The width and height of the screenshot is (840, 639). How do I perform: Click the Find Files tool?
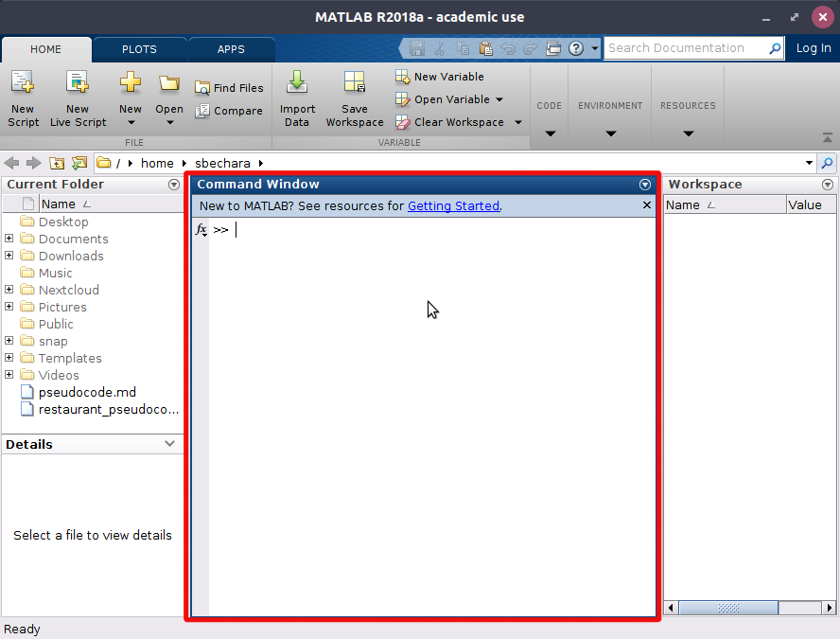[x=229, y=88]
